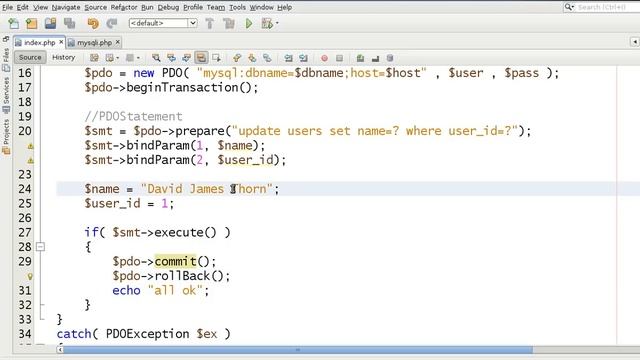Click the grey cylinder icon at toolbar end
The image size is (640, 360).
point(390,58)
